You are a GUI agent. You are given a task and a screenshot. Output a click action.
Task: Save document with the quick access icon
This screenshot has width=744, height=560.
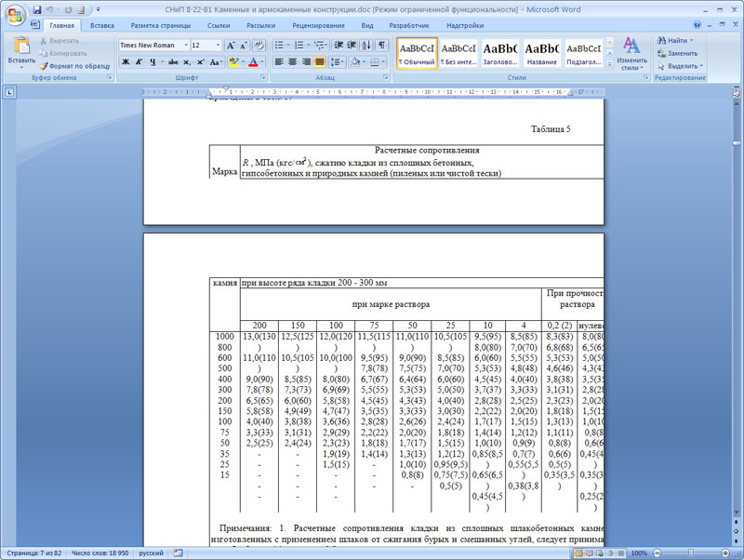pos(37,9)
